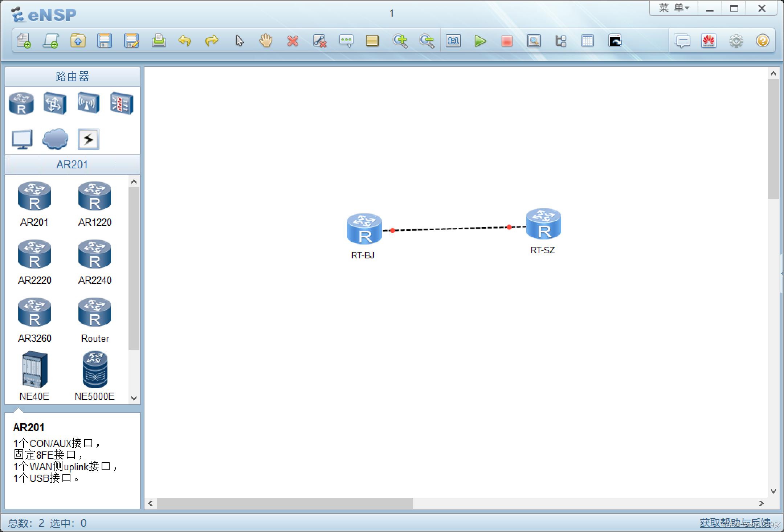The height and width of the screenshot is (532, 784).
Task: Click the canvas horizontal scrollbar thumb
Action: (x=285, y=503)
